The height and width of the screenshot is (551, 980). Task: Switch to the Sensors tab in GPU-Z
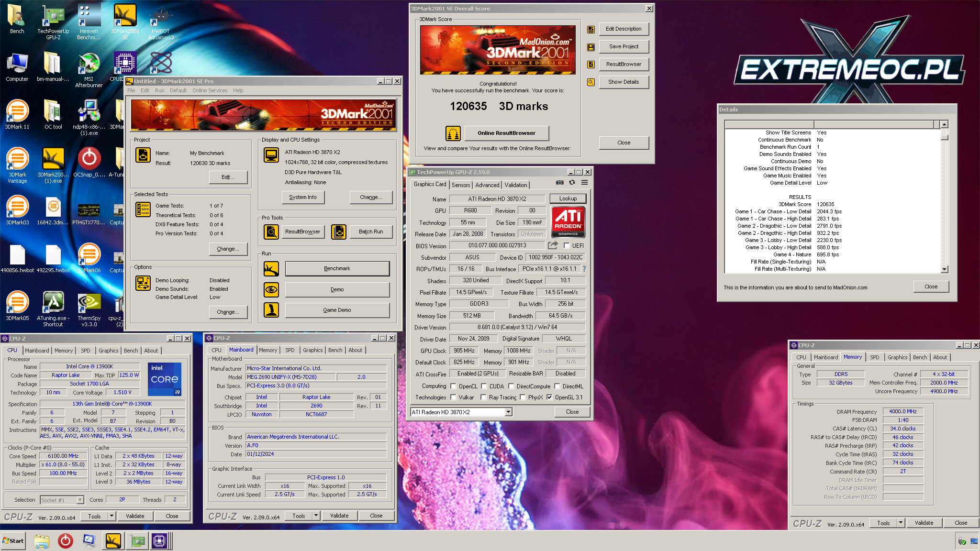(x=461, y=185)
